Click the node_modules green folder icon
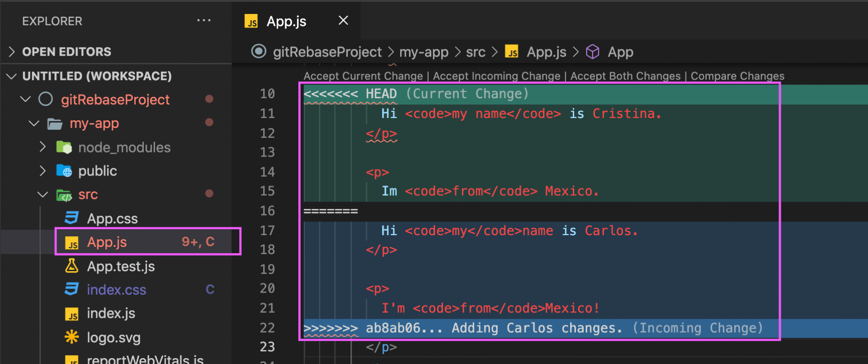Screen dimensions: 868x364 pos(64,147)
